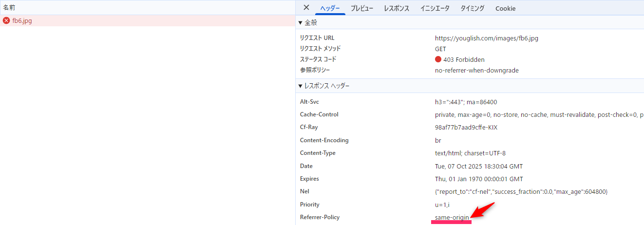Click the Referrer-Policy same-origin value

(452, 217)
